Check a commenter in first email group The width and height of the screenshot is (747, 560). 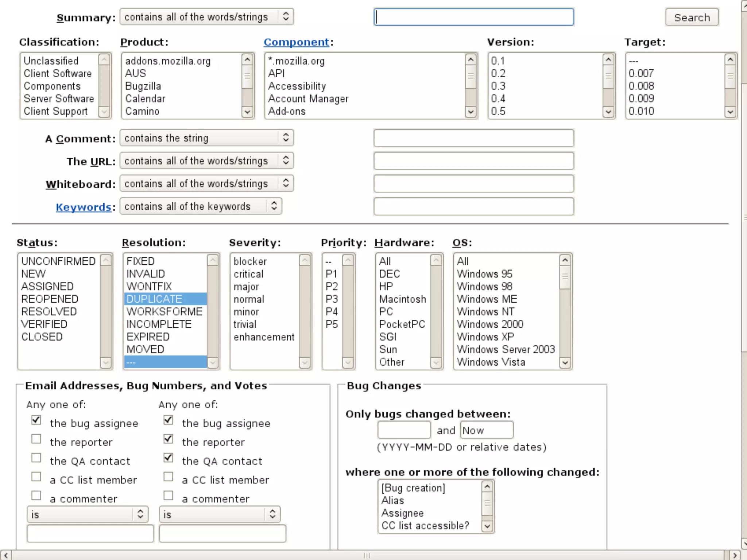36,495
